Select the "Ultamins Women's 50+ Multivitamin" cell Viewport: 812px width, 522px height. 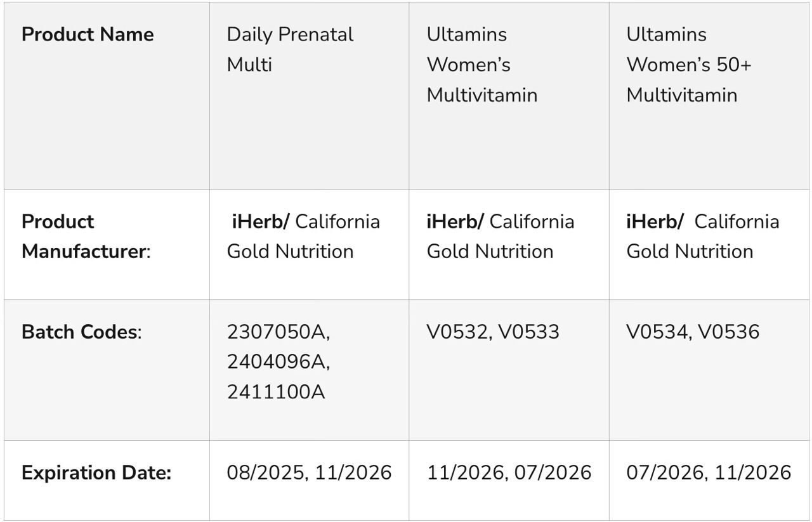coord(688,64)
